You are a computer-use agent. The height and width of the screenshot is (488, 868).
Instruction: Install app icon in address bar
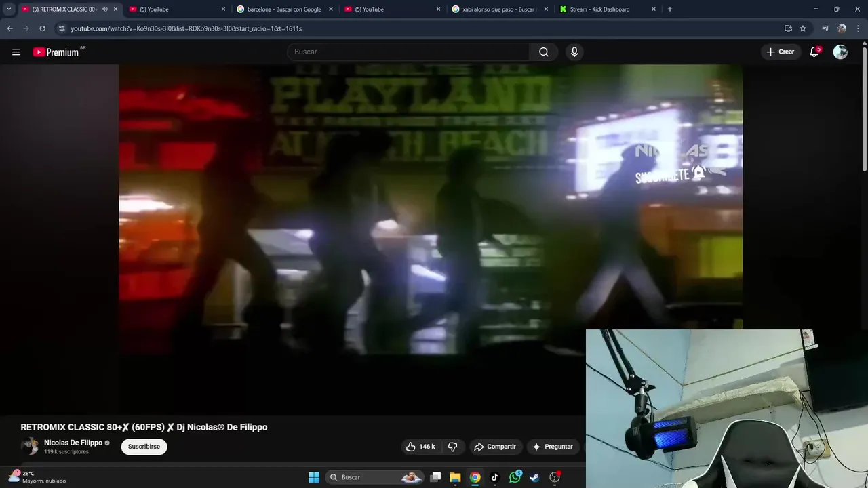coord(788,28)
